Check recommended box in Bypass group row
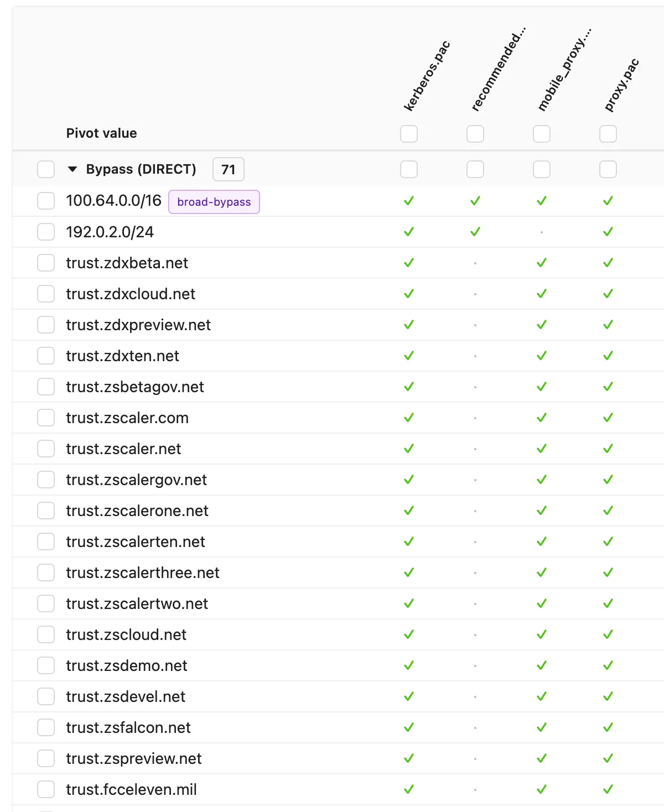The image size is (664, 812). [x=475, y=169]
